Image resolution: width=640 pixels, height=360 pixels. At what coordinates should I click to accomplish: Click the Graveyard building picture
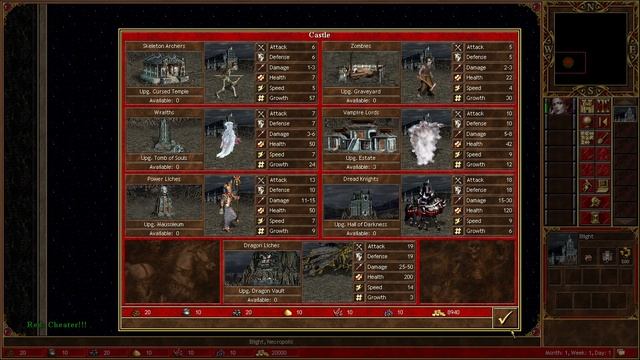[361, 69]
